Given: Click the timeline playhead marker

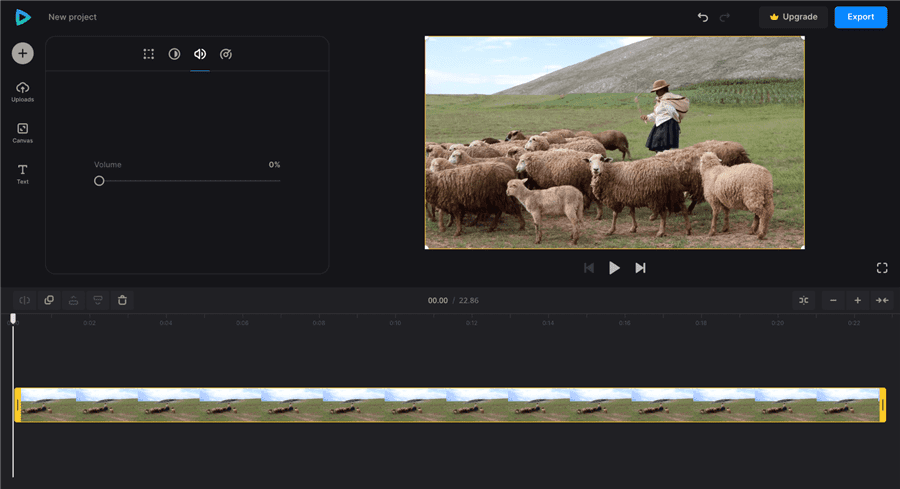Looking at the screenshot, I should click(13, 319).
